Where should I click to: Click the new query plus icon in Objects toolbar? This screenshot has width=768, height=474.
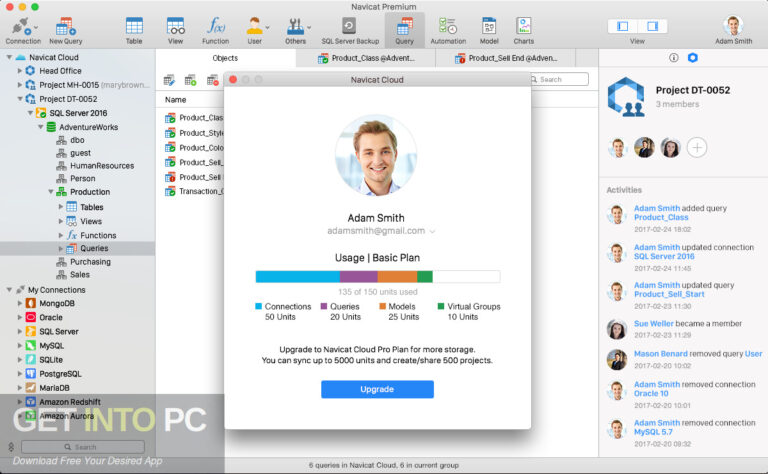pos(190,80)
